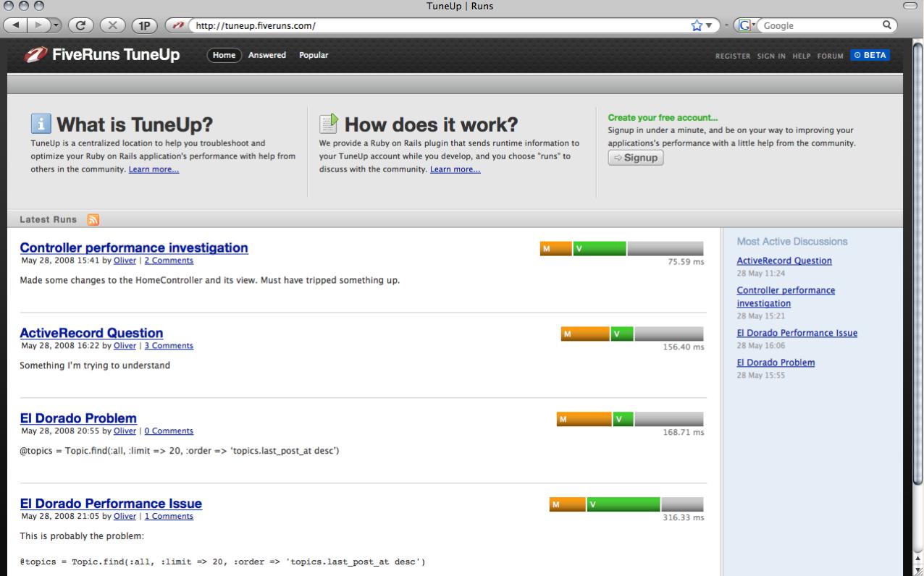Viewport: 924px width, 576px height.
Task: Open the Home tab in site navigation
Action: 224,55
